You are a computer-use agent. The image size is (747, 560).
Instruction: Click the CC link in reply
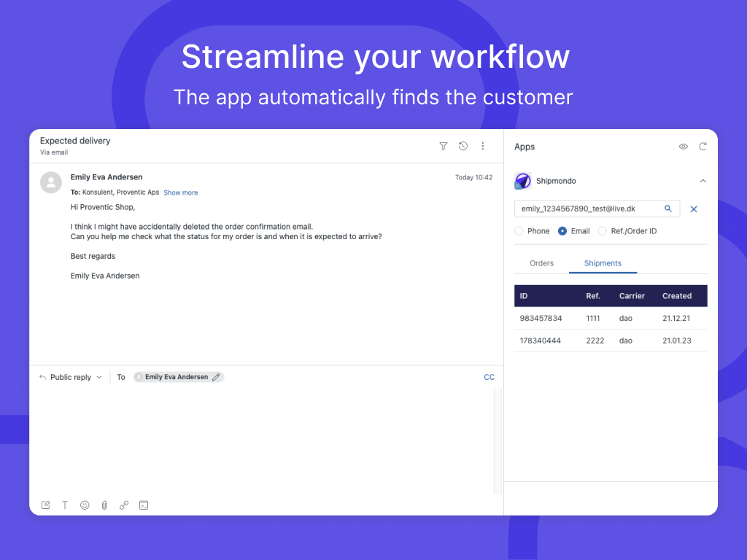[489, 377]
